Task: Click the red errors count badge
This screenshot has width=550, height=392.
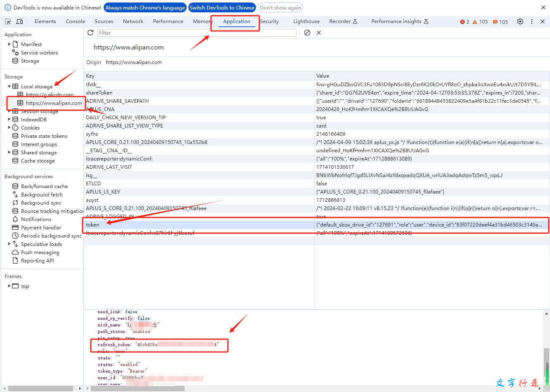Action: click(x=465, y=22)
